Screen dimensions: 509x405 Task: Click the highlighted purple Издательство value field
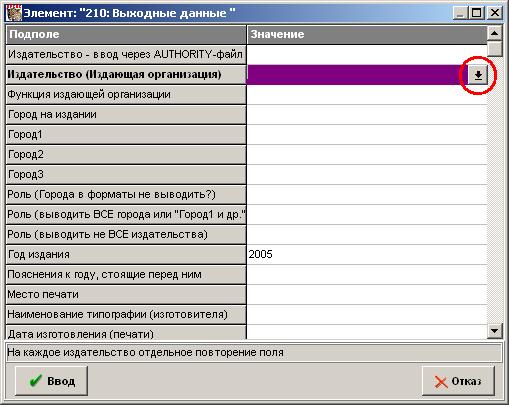(x=357, y=75)
